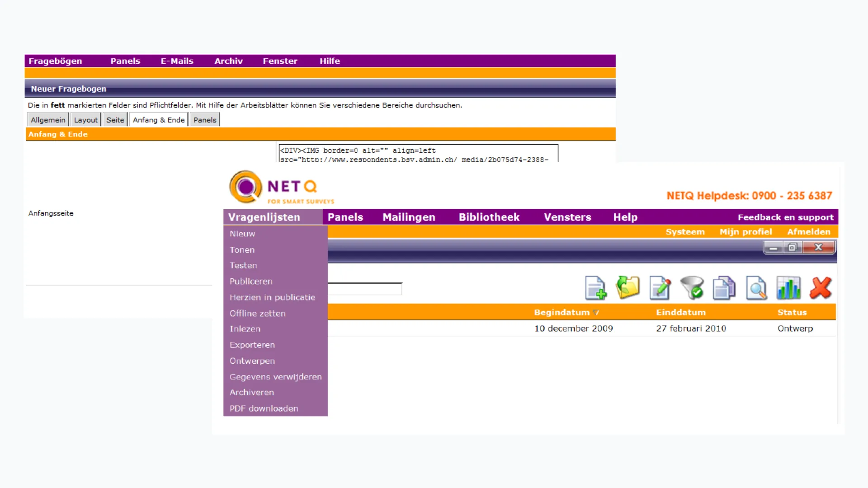Click the edit document icon with pencil
Viewport: 868px width, 488px height.
pyautogui.click(x=660, y=287)
